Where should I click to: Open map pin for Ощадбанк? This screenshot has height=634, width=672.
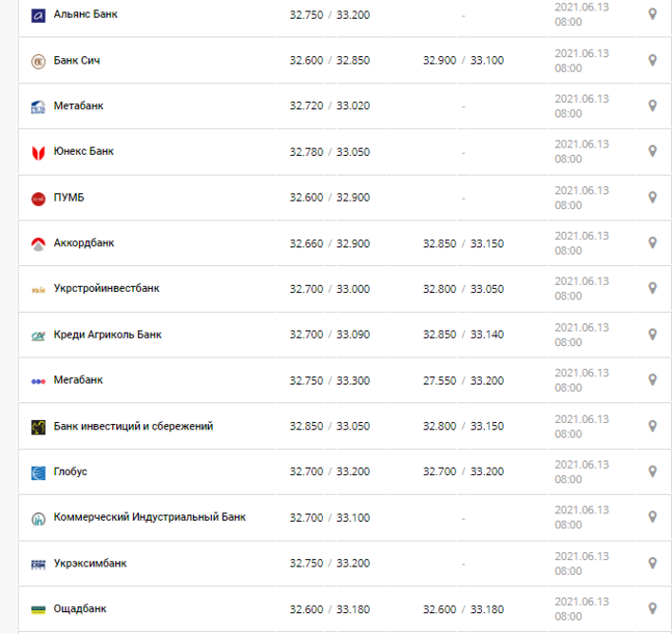click(x=652, y=608)
